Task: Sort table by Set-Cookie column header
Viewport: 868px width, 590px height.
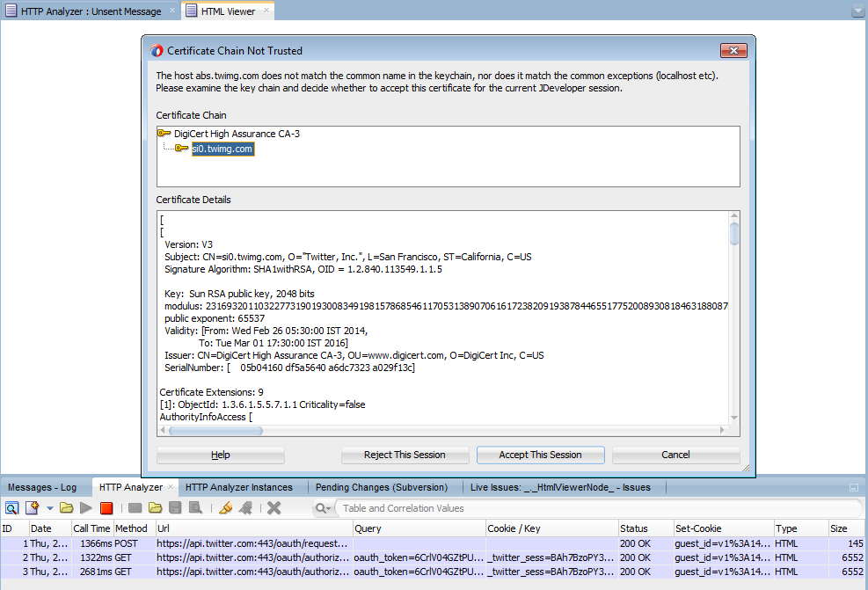Action: coord(723,528)
